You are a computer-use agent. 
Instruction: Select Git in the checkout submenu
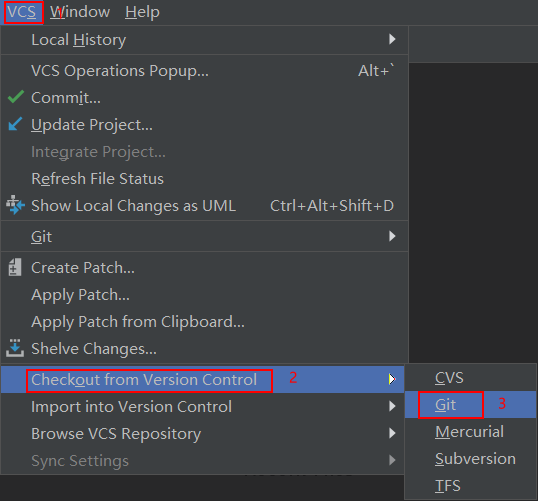click(x=470, y=405)
